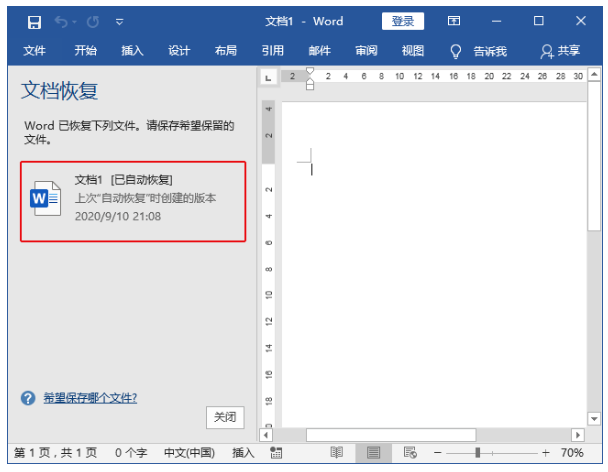Maximize the Word window

click(539, 21)
